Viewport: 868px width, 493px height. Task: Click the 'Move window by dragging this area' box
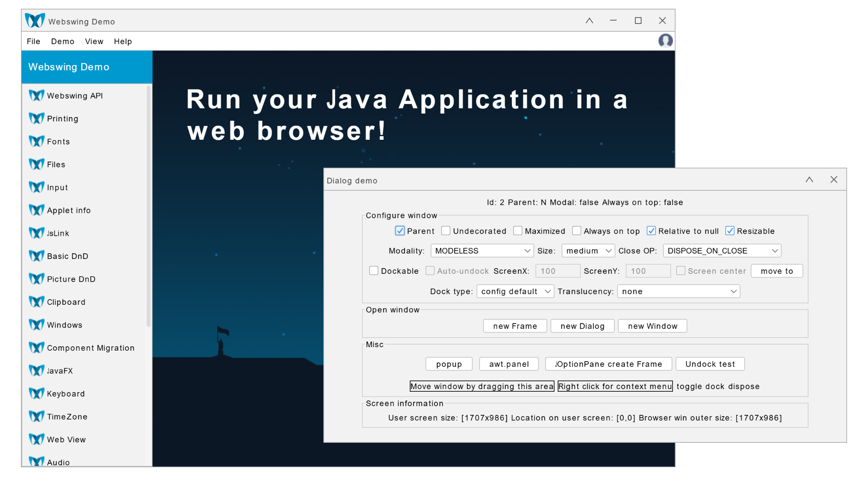click(x=482, y=386)
